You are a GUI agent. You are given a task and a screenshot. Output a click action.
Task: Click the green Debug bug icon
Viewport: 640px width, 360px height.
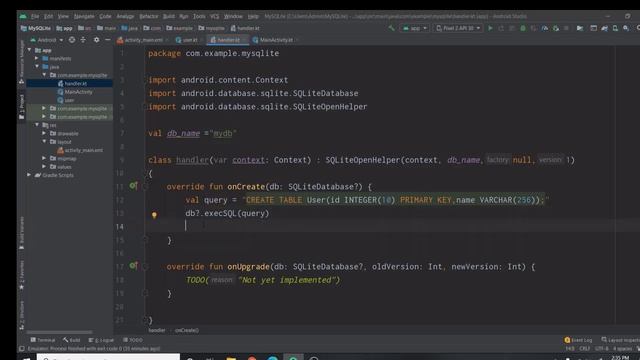(x=523, y=28)
